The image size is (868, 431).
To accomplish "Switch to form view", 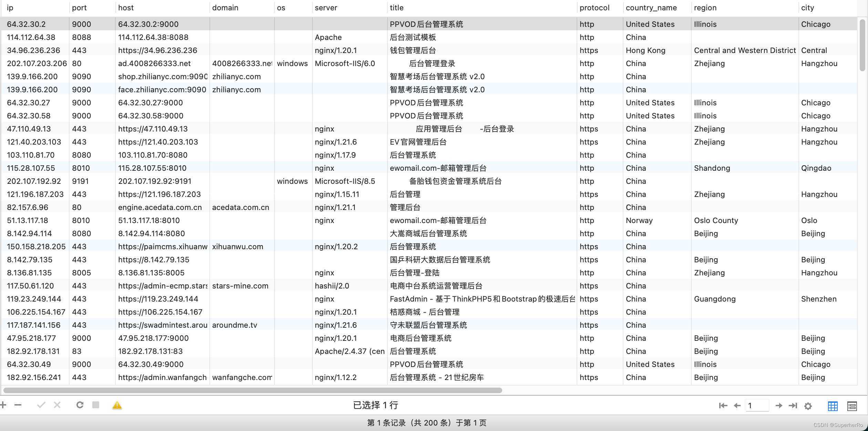I will 852,406.
